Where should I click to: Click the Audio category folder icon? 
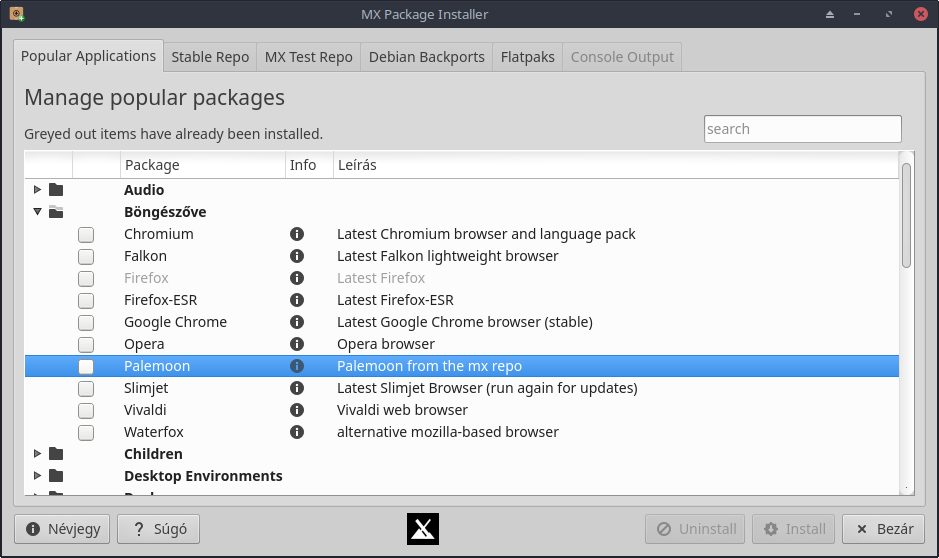coord(56,190)
